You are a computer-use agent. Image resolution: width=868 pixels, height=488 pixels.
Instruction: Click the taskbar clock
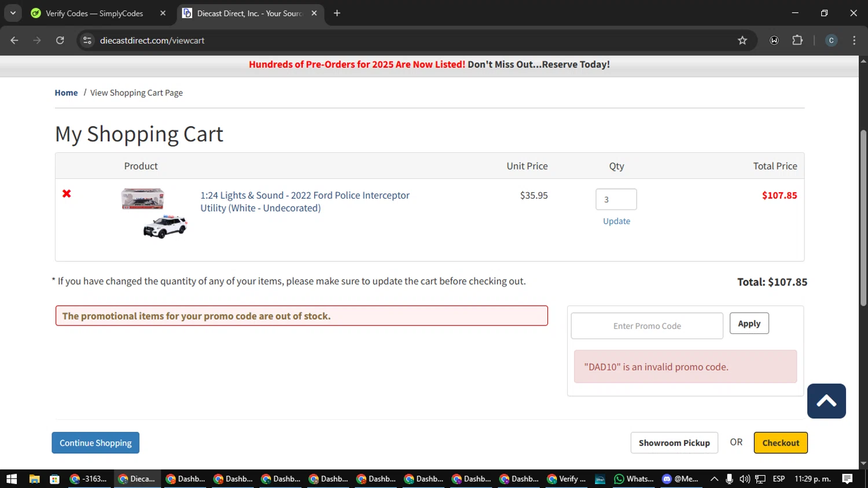click(812, 479)
